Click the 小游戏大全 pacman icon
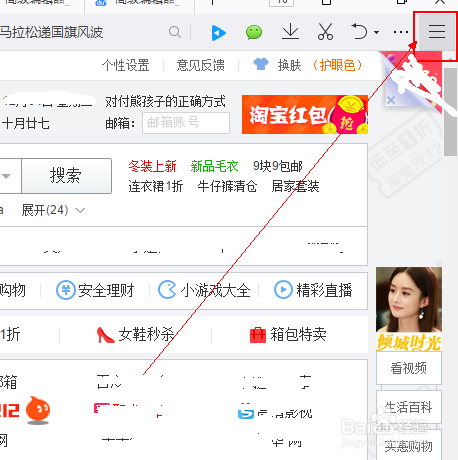The image size is (458, 460). [x=167, y=289]
